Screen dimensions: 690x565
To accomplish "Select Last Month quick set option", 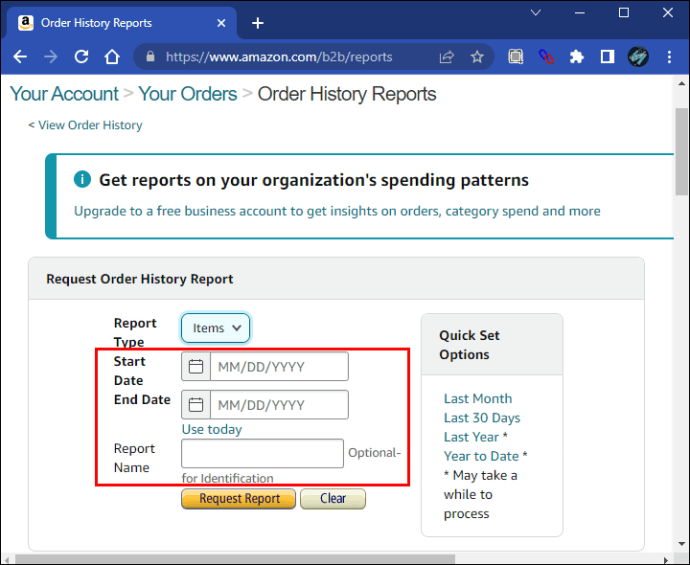I will click(478, 398).
